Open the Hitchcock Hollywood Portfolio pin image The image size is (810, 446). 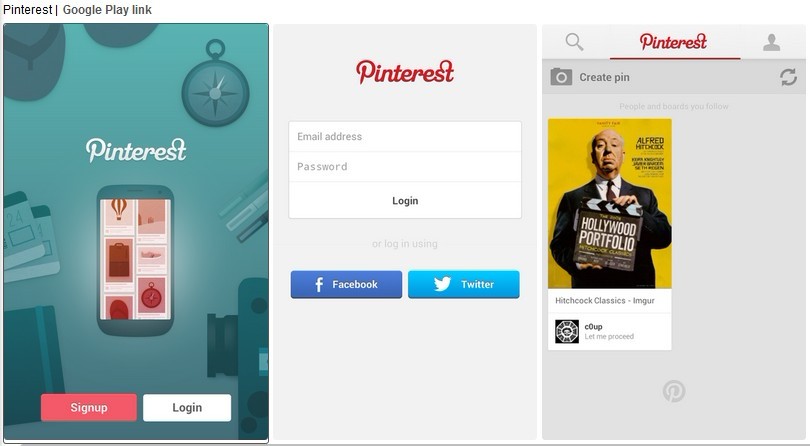[610, 203]
